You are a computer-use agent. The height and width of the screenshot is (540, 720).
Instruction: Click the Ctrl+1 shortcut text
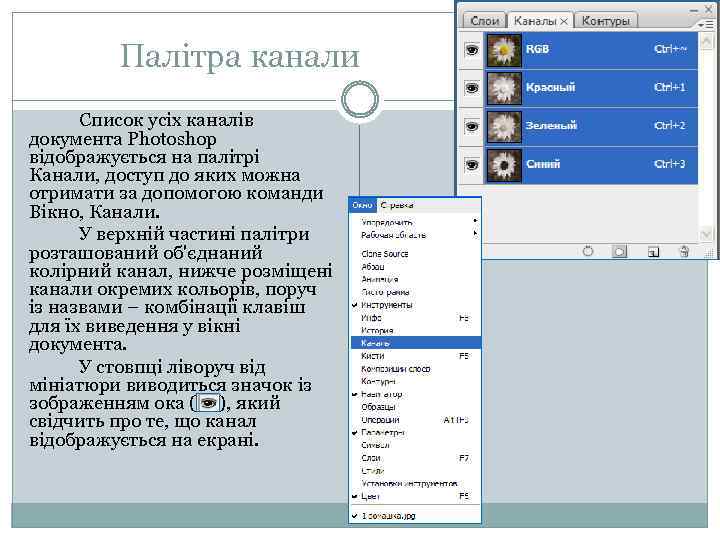669,87
